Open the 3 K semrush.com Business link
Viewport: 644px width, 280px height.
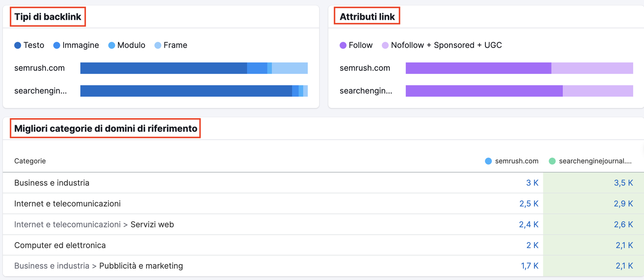point(532,183)
